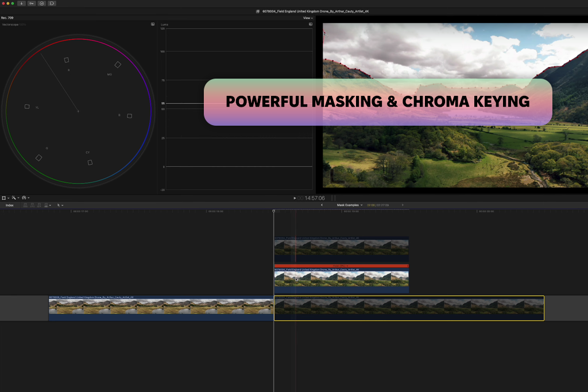Click the Append clip icon

coord(39,205)
